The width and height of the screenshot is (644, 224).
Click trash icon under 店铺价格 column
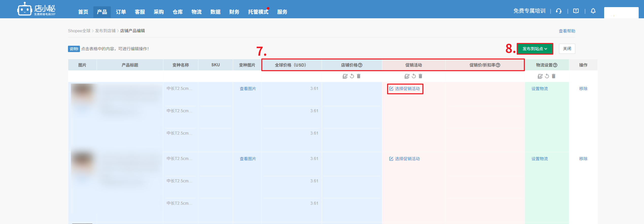click(x=359, y=76)
